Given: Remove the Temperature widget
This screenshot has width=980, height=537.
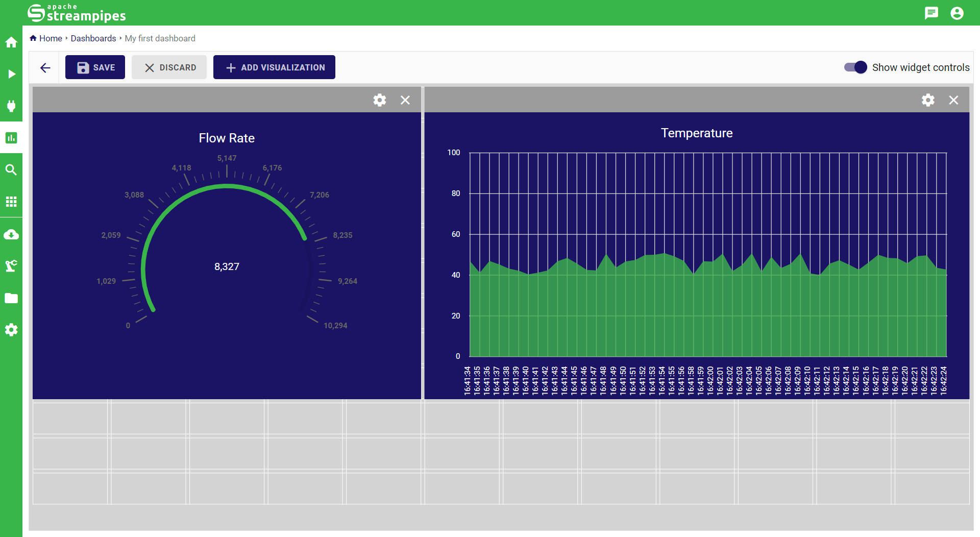Looking at the screenshot, I should click(953, 100).
